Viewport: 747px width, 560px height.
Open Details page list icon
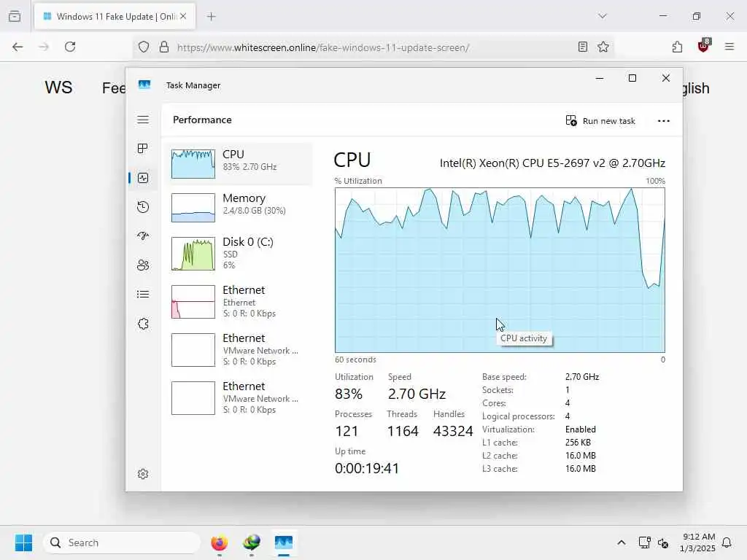(143, 295)
